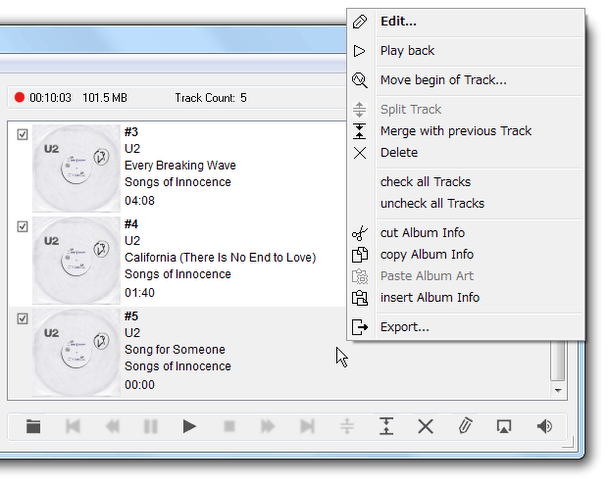This screenshot has width=608, height=484.
Task: Click the paperclip icon in bottom toolbar
Action: pyautogui.click(x=465, y=427)
